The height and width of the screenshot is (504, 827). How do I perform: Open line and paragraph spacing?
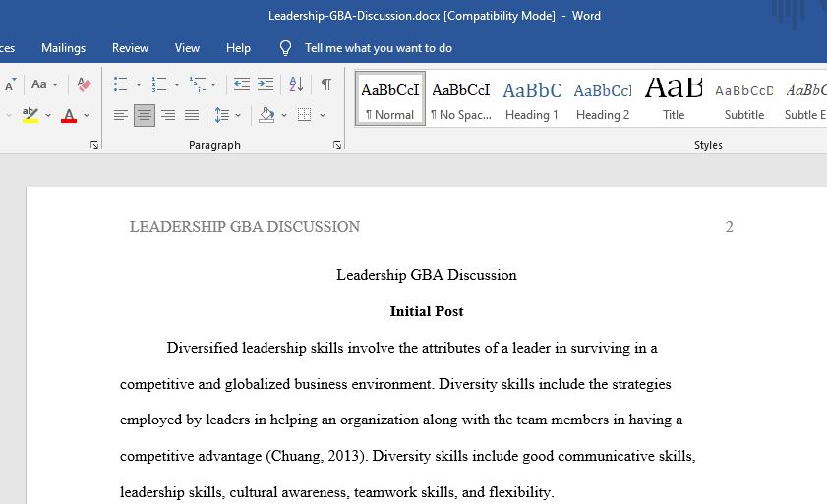pos(222,115)
